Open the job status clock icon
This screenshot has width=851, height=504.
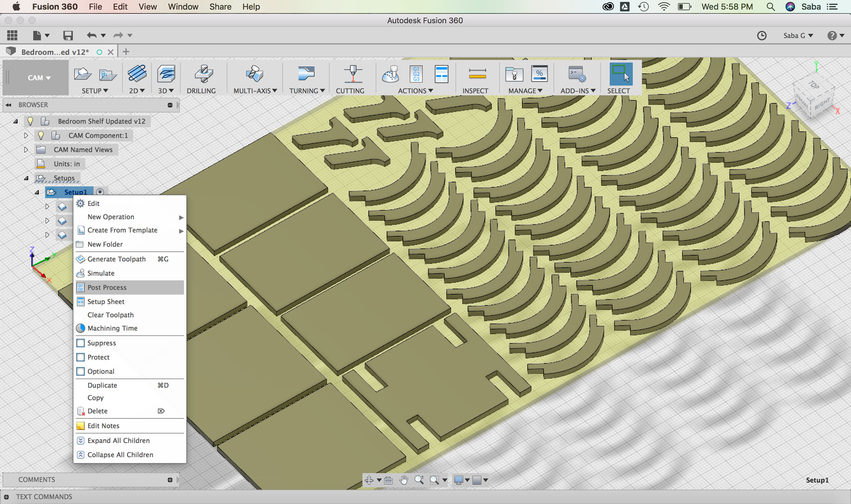coord(761,35)
